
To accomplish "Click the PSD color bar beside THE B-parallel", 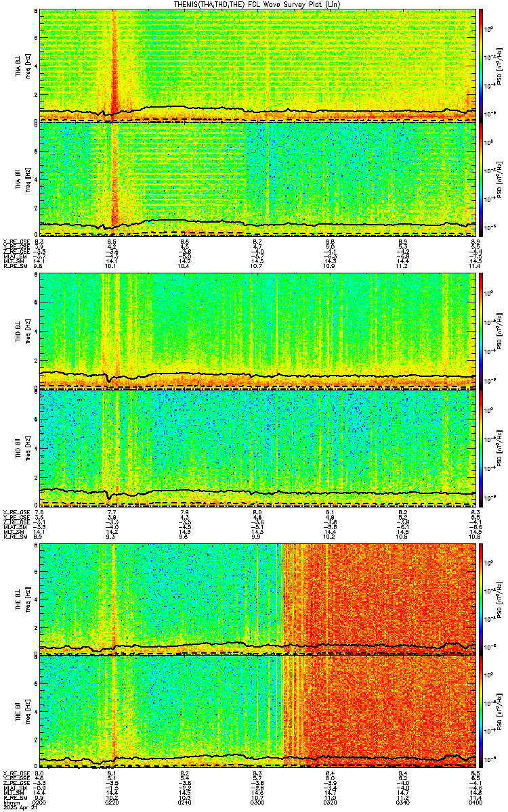I will pyautogui.click(x=481, y=713).
